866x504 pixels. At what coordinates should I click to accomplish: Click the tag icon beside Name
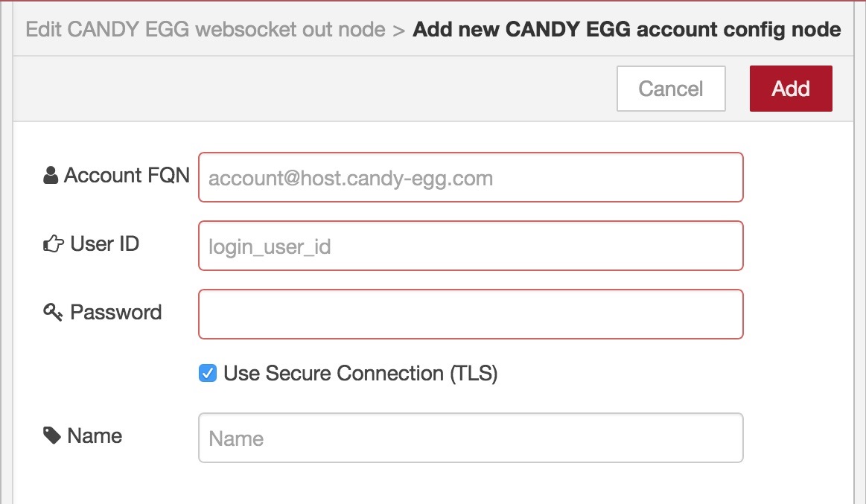tap(52, 436)
